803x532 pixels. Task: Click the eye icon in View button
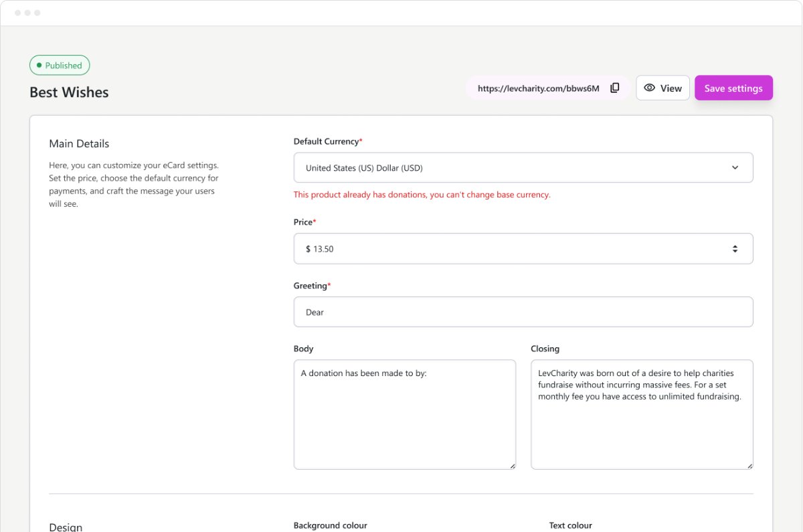coord(649,88)
